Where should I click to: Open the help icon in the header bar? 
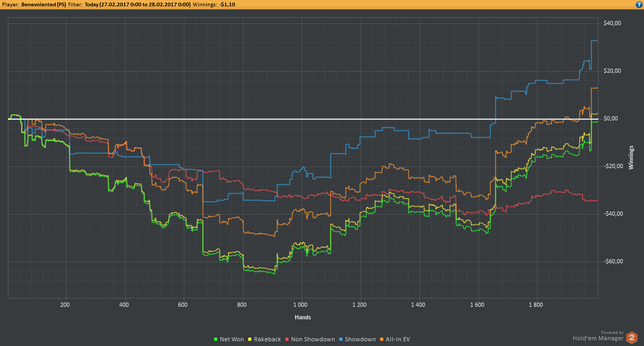[x=639, y=4]
